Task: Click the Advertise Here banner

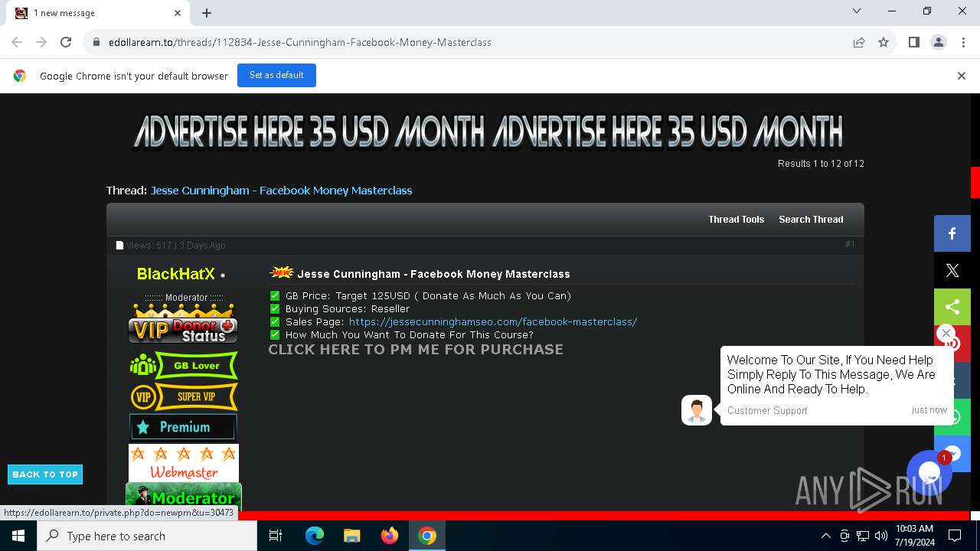Action: point(488,132)
